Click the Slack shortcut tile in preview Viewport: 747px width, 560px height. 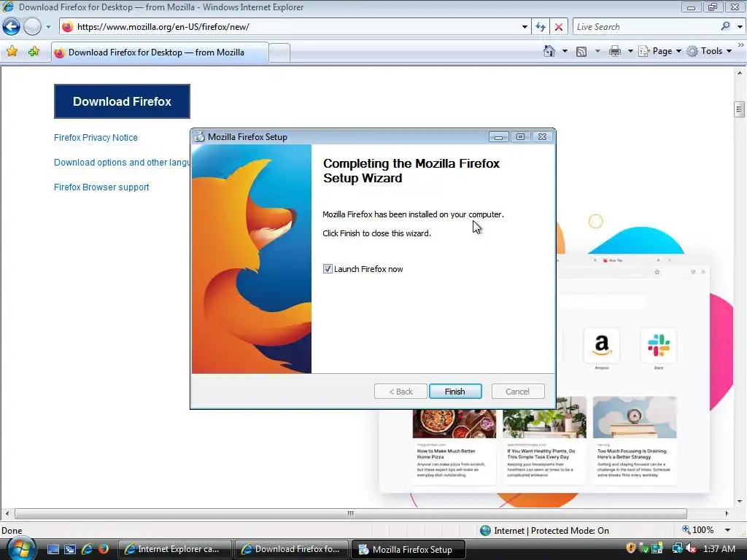[x=659, y=345]
